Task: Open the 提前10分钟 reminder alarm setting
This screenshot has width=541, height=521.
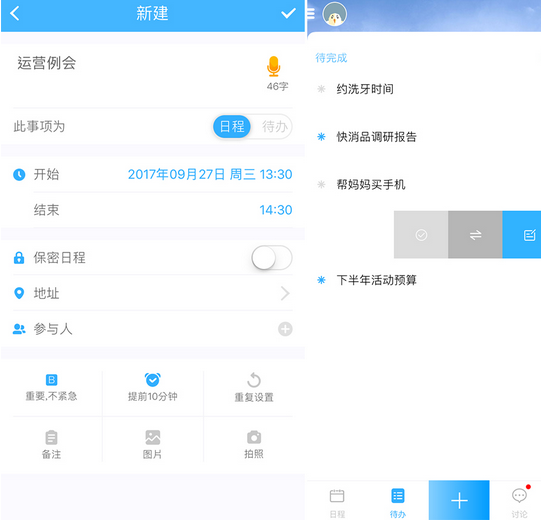Action: (x=153, y=387)
